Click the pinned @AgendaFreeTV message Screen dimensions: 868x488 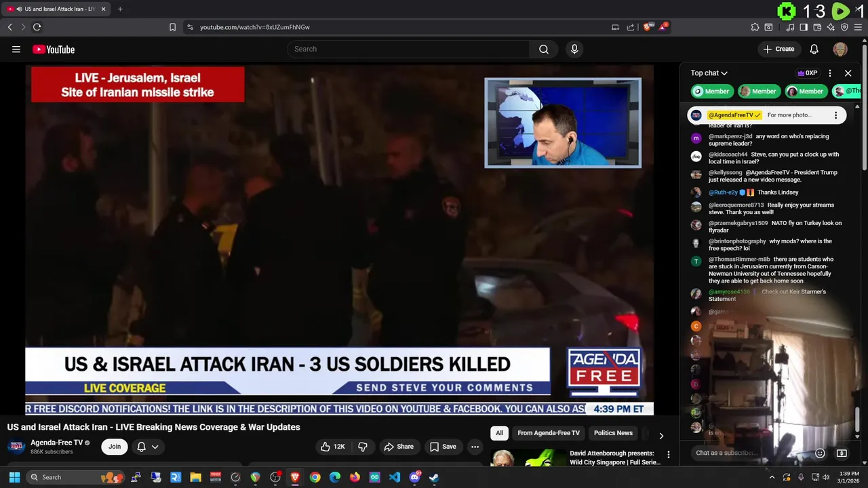(766, 115)
